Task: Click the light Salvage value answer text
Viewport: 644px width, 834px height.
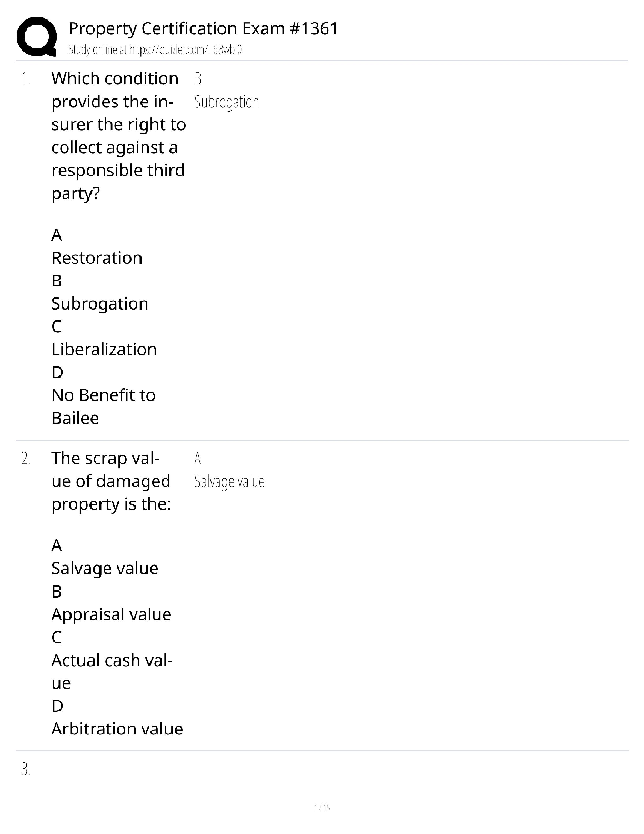Action: 229,482
